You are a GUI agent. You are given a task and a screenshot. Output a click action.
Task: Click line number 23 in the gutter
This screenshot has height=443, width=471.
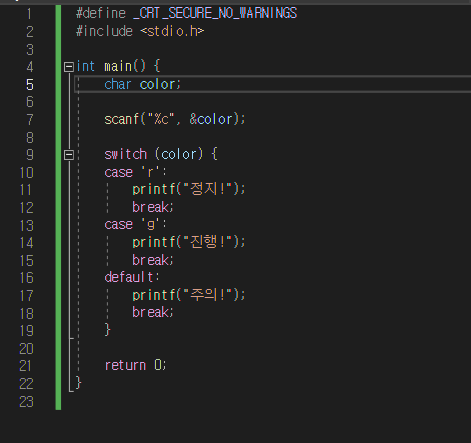(26, 401)
